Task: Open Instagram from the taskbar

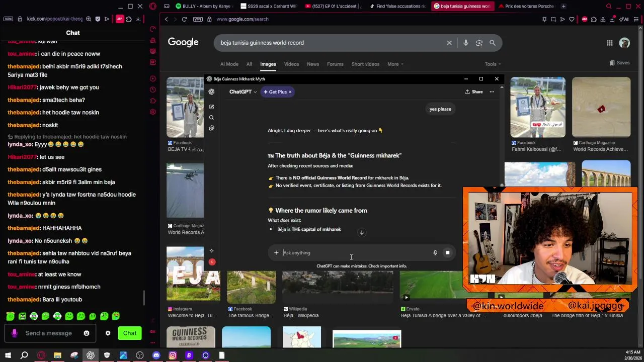Action: [x=173, y=355]
